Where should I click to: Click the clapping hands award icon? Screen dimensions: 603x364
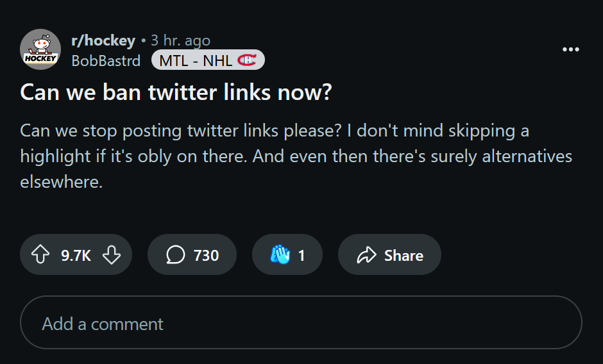(x=280, y=254)
